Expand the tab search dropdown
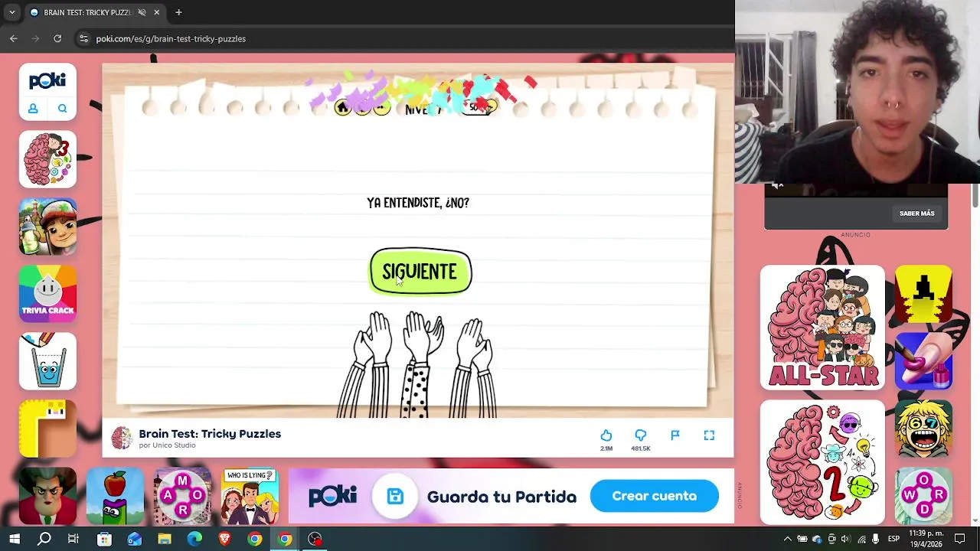 point(11,12)
